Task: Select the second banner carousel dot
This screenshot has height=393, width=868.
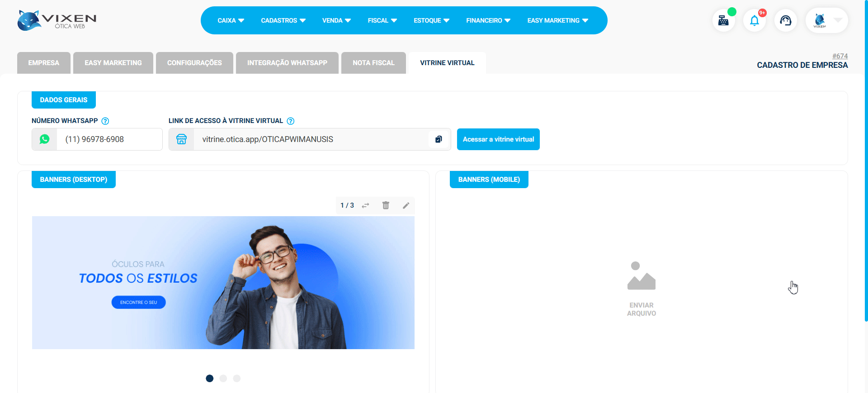Action: [223, 379]
